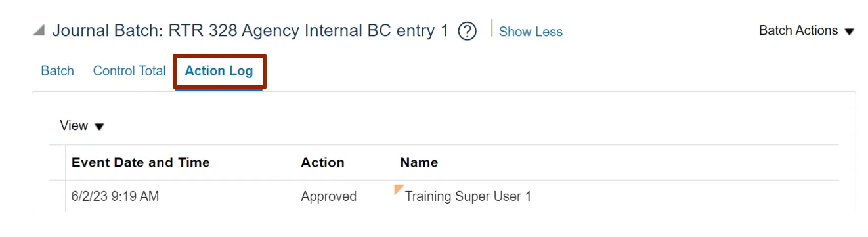
Task: Click the Action column header
Action: [322, 162]
